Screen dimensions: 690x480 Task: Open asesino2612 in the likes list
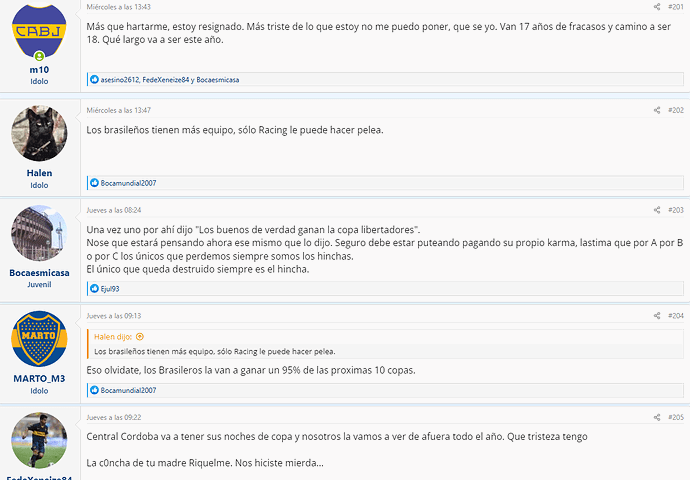pyautogui.click(x=120, y=80)
